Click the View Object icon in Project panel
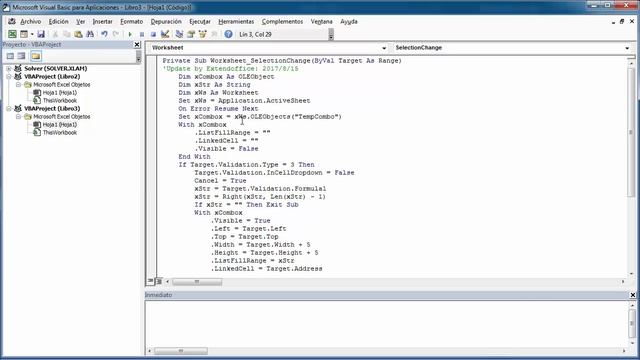This screenshot has height=360, width=640. 22,56
